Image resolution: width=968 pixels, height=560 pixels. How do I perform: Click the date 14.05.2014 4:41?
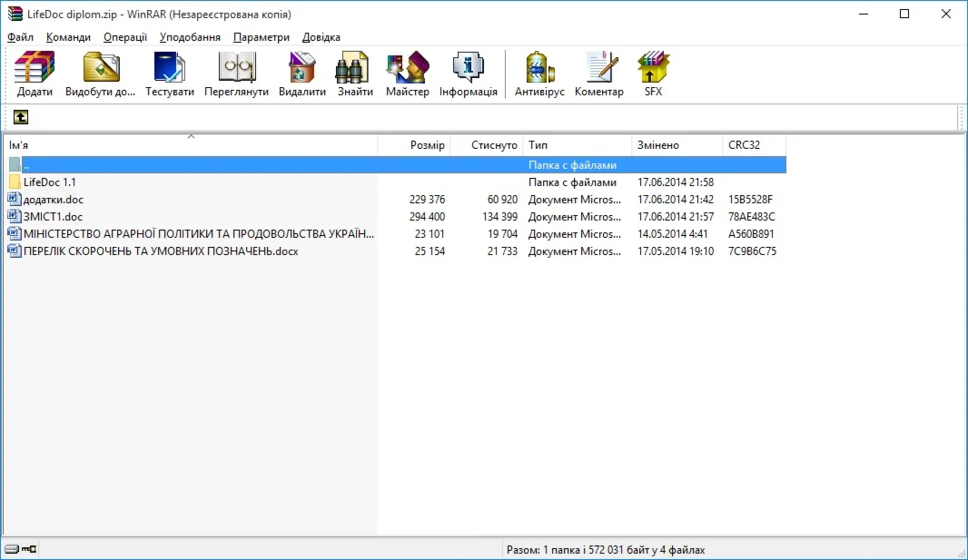[672, 234]
